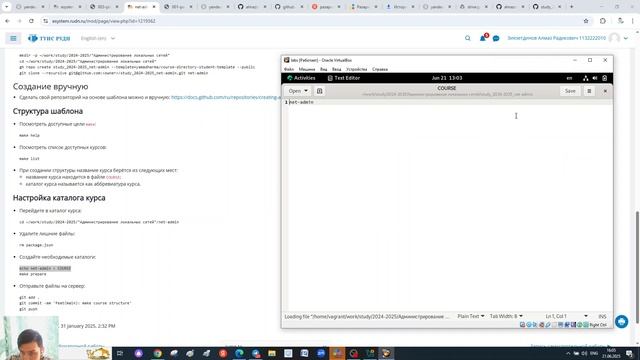This screenshot has height=360, width=640.
Task: Click the 'make help' command text
Action: tap(29, 135)
